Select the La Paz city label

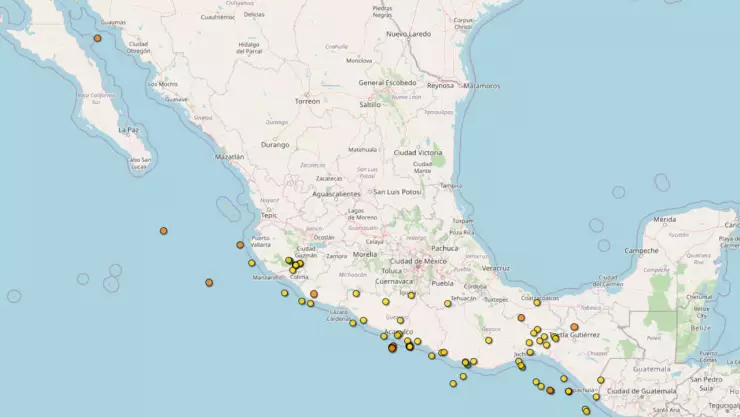(x=127, y=130)
